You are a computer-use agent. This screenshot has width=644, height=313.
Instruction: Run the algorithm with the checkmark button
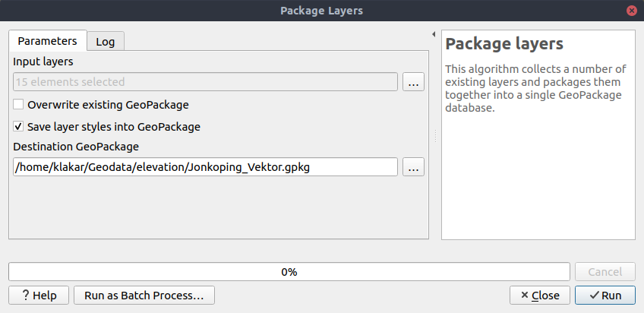click(x=605, y=296)
